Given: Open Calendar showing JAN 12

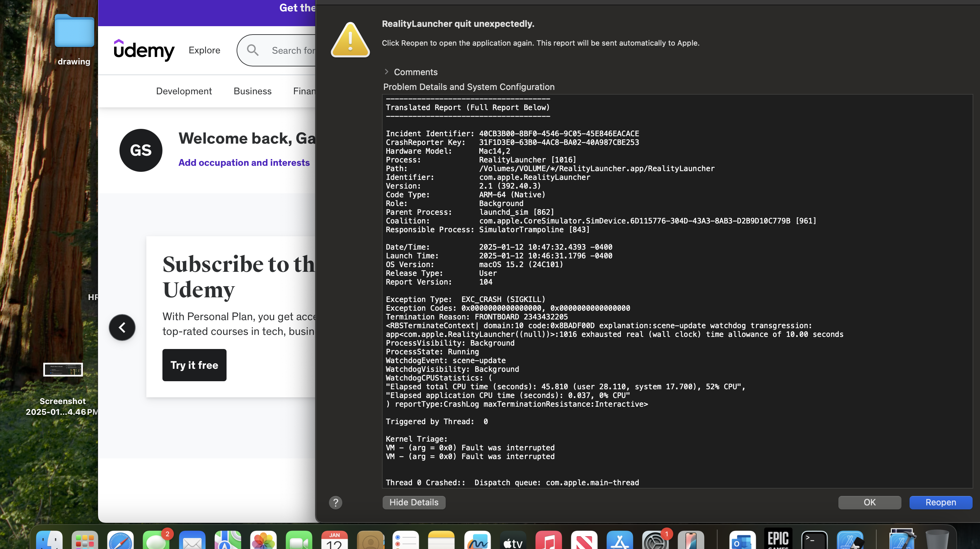Looking at the screenshot, I should (334, 540).
